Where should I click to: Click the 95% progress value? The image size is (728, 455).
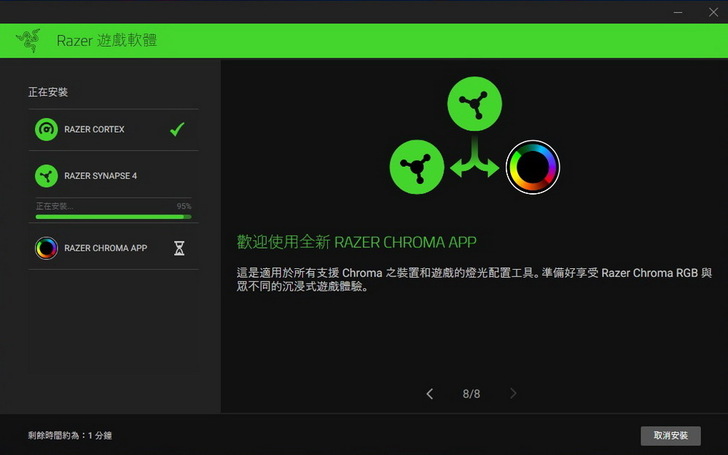point(184,206)
